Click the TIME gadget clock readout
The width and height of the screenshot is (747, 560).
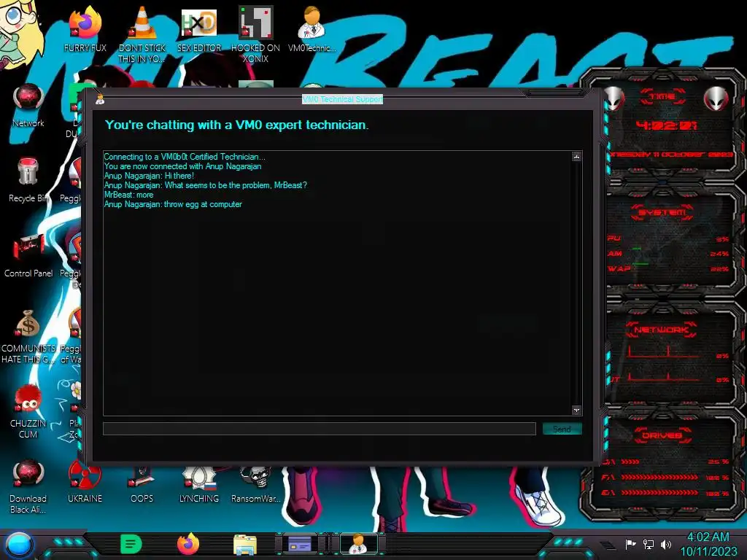tap(666, 125)
